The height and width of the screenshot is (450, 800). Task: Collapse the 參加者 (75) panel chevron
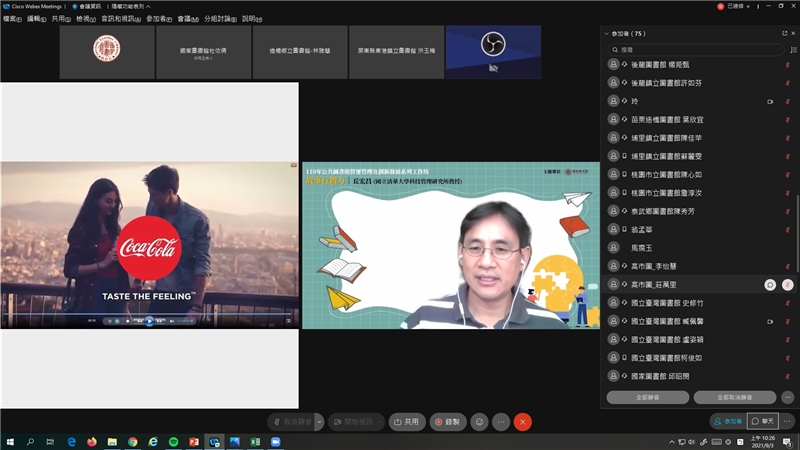[607, 34]
